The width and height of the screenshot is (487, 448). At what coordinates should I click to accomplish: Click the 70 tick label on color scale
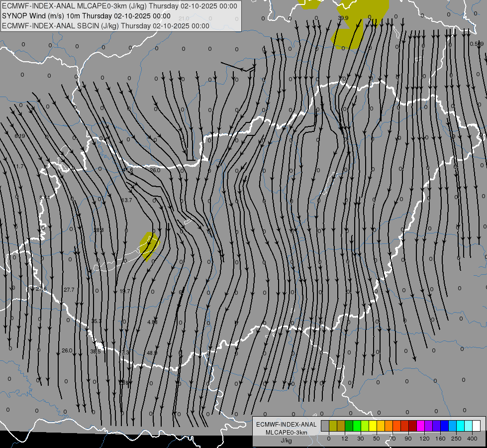coord(392,439)
